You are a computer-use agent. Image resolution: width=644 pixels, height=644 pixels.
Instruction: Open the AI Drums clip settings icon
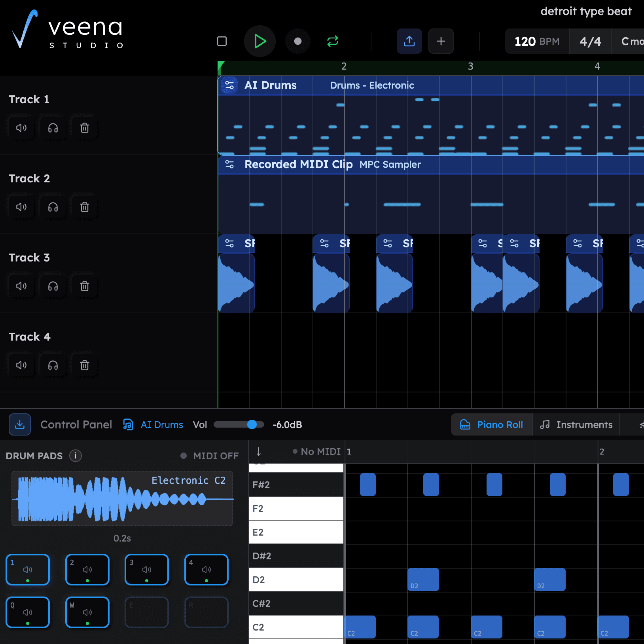point(229,85)
